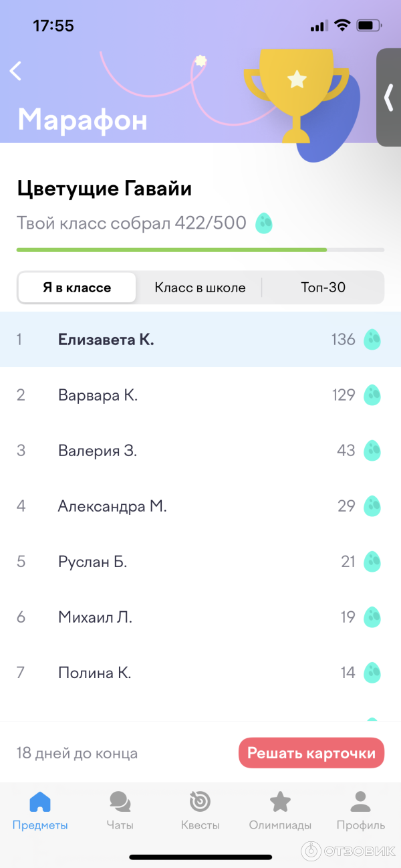Expand the side panel using the right-edge chevron
Screen dimensions: 401x868
tap(388, 97)
